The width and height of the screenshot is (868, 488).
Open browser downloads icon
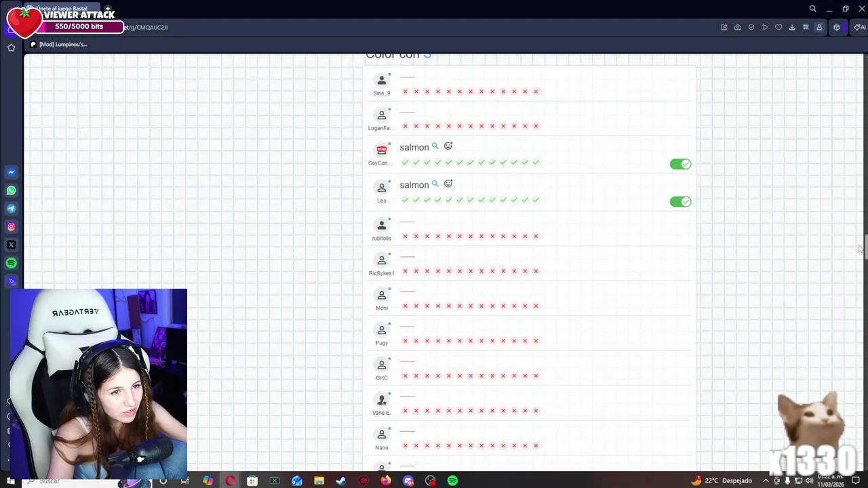coord(792,27)
